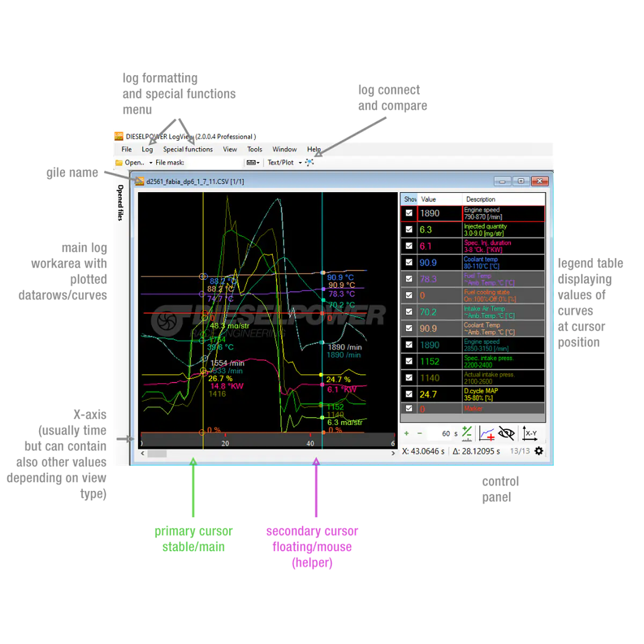644x644 pixels.
Task: Click the Description column header
Action: pos(503,199)
